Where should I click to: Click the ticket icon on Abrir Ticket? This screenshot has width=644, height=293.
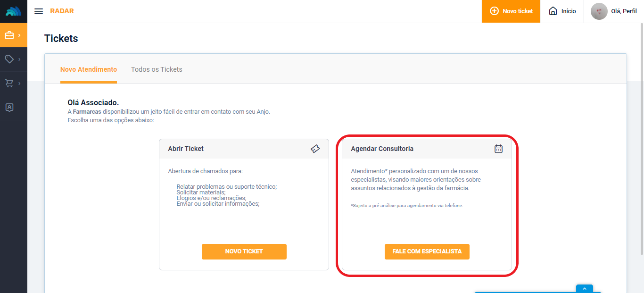(315, 149)
